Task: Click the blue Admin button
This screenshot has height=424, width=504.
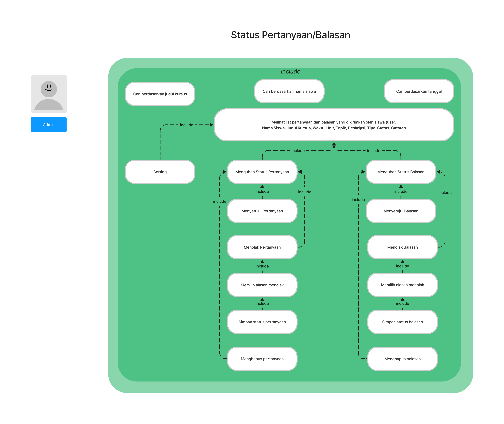Action: [49, 124]
